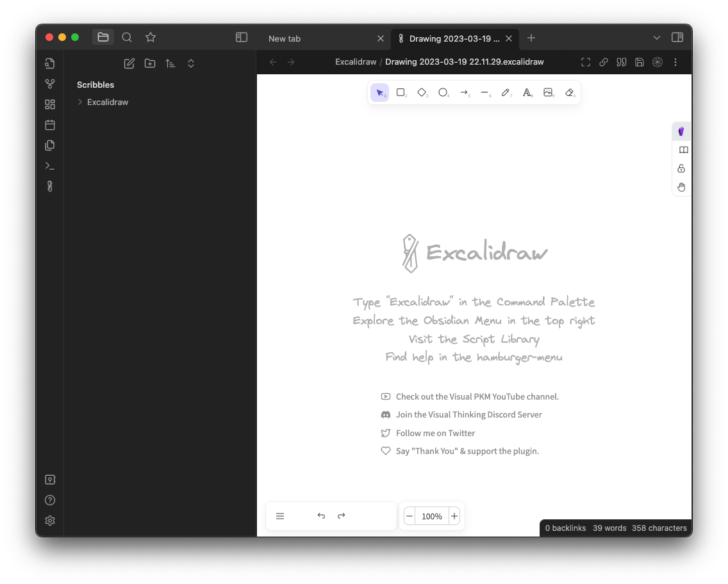Choose the Arrow drawing tool

coord(464,93)
